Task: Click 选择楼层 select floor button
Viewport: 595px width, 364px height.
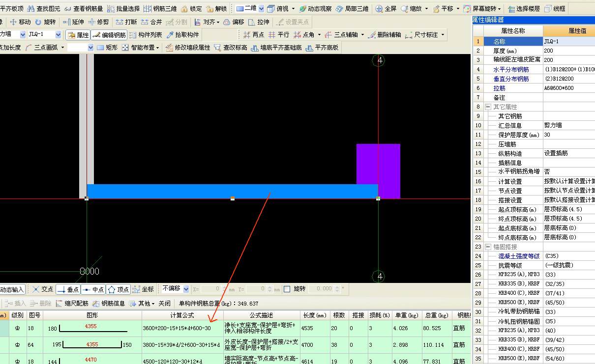Action: click(524, 9)
